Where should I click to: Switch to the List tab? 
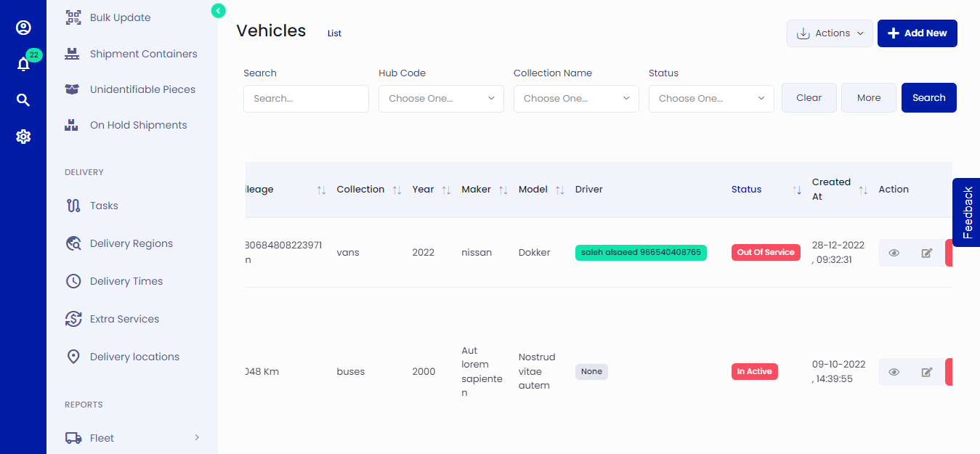(333, 33)
